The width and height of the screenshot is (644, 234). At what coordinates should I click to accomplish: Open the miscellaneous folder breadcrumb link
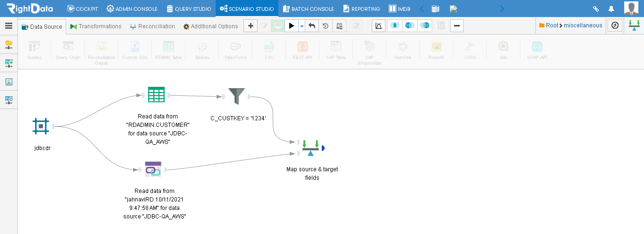coord(583,25)
